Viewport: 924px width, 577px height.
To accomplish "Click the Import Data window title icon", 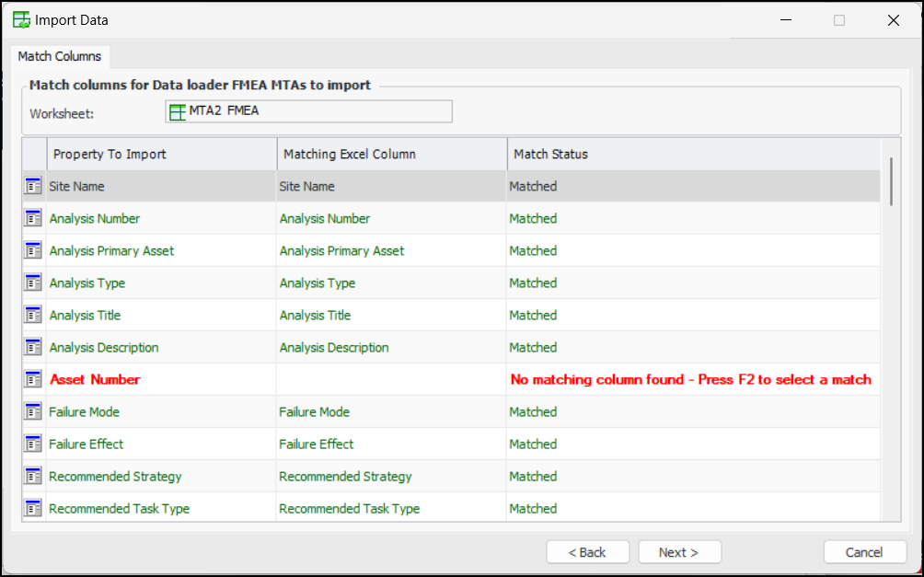I will tap(21, 20).
